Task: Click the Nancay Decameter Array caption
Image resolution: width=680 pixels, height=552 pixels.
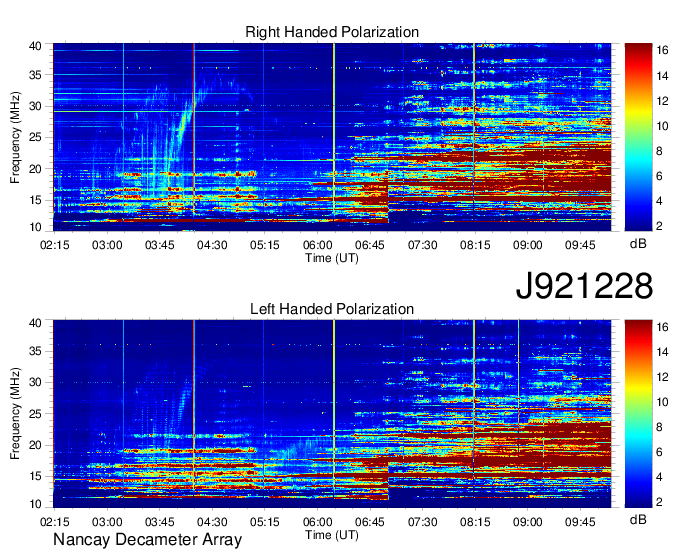Action: 147,540
